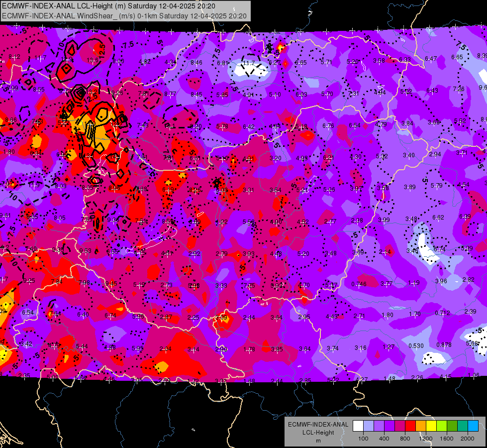487x448 pixels.
Task: Click the legend unit label m
Action: coord(318,441)
